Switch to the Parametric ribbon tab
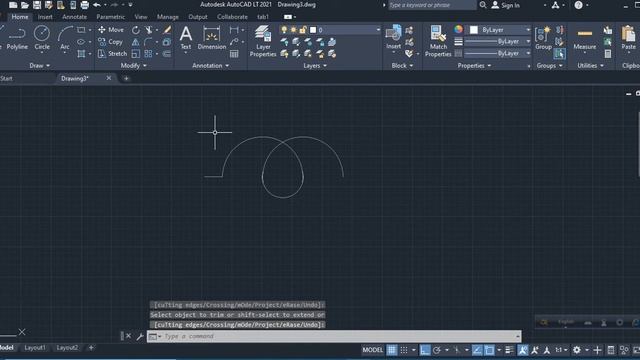 [111, 17]
